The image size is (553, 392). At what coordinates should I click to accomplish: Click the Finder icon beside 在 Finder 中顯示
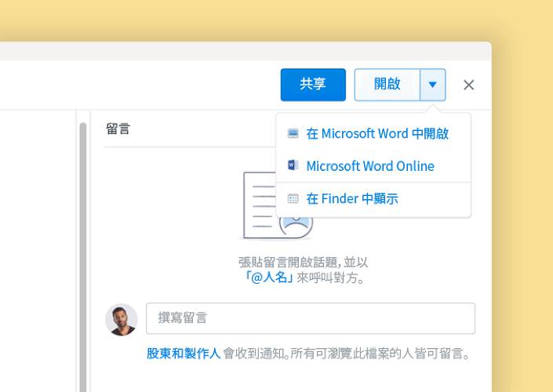click(x=293, y=198)
